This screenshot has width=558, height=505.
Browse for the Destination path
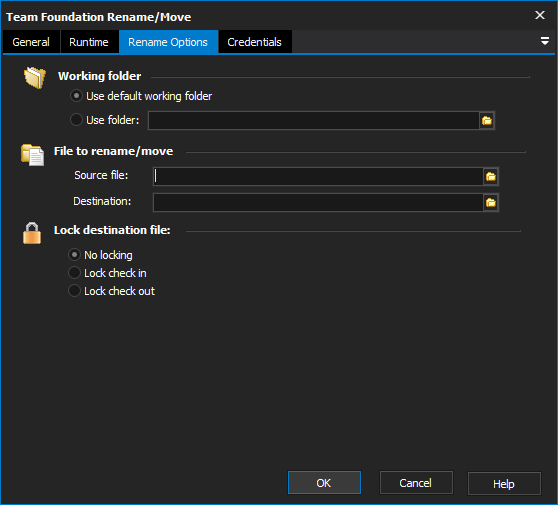coord(491,202)
